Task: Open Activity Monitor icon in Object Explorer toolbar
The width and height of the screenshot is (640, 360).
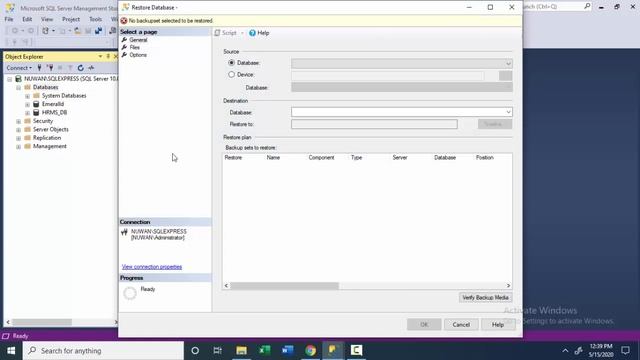Action: click(91, 68)
